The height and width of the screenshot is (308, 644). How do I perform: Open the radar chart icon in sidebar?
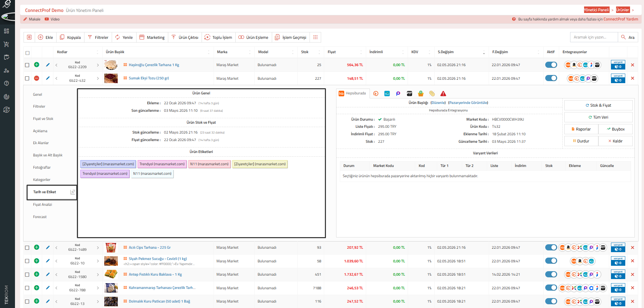pyautogui.click(x=6, y=97)
